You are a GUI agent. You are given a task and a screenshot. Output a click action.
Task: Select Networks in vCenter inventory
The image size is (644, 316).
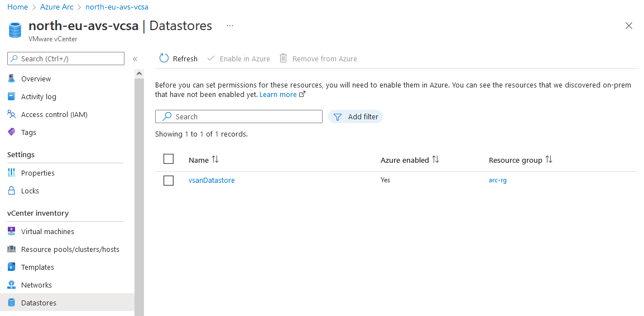click(x=37, y=285)
